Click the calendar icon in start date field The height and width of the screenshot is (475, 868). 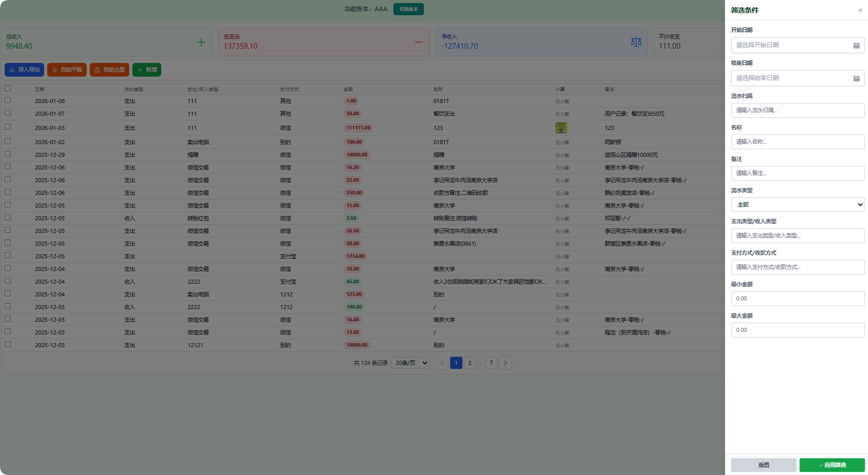(x=856, y=45)
